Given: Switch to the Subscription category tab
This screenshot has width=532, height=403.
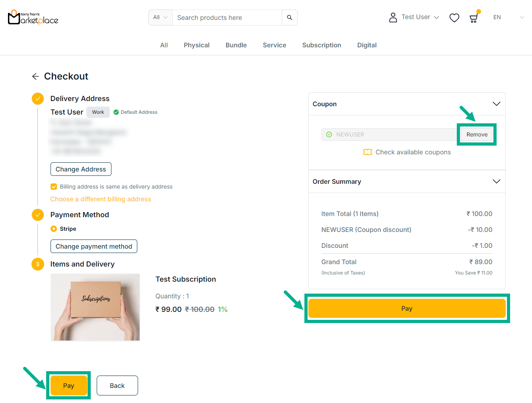Looking at the screenshot, I should (x=322, y=45).
